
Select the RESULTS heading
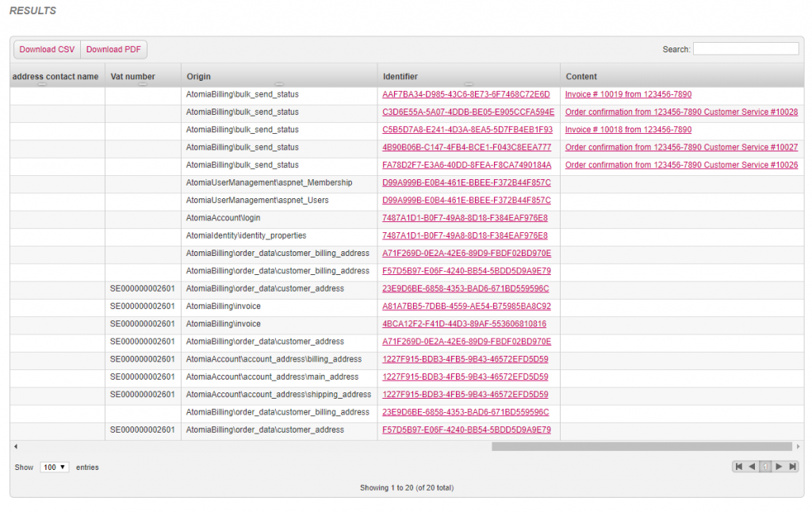[33, 10]
